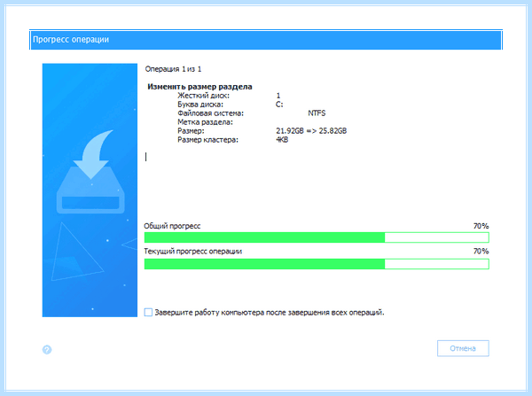The image size is (532, 396).
Task: Click the Буква диска value C:
Action: click(279, 105)
